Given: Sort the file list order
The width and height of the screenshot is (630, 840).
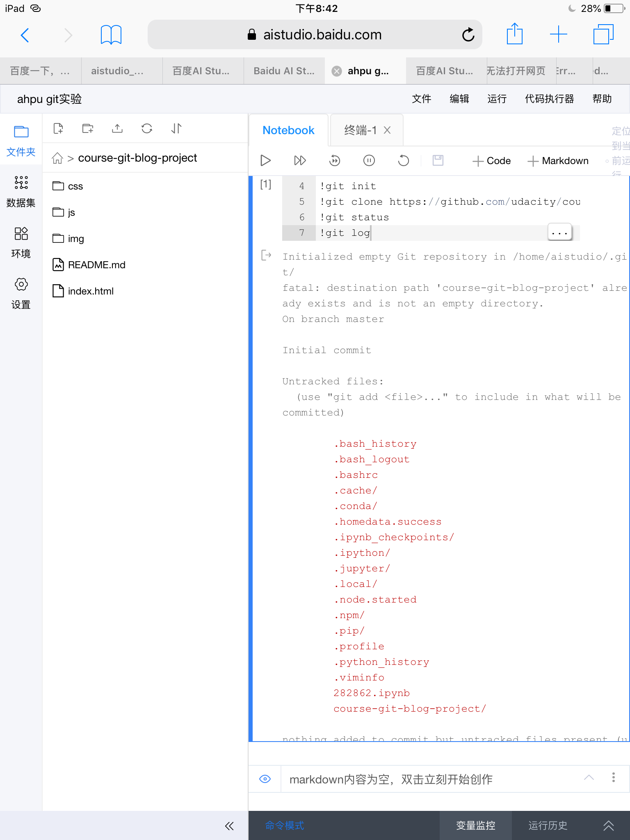Looking at the screenshot, I should pos(176,128).
